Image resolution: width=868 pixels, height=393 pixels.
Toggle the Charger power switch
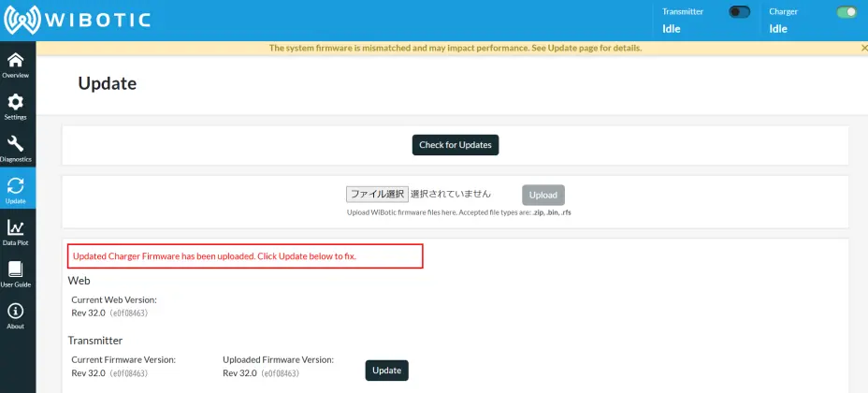click(846, 12)
